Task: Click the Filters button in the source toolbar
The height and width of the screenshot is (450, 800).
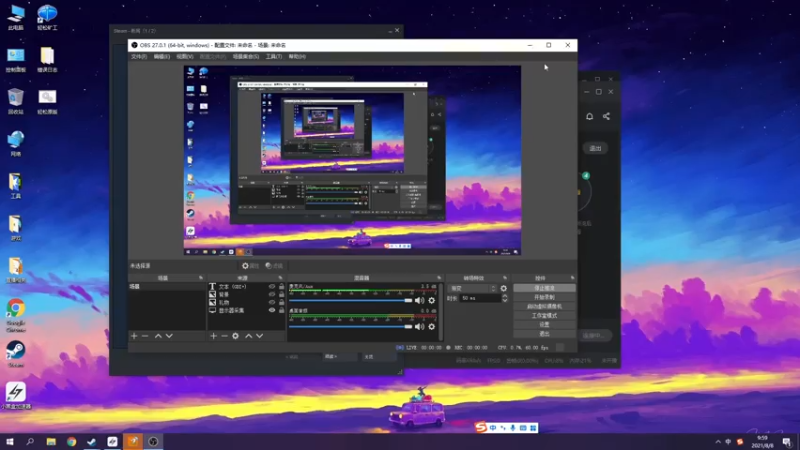Action: 274,266
